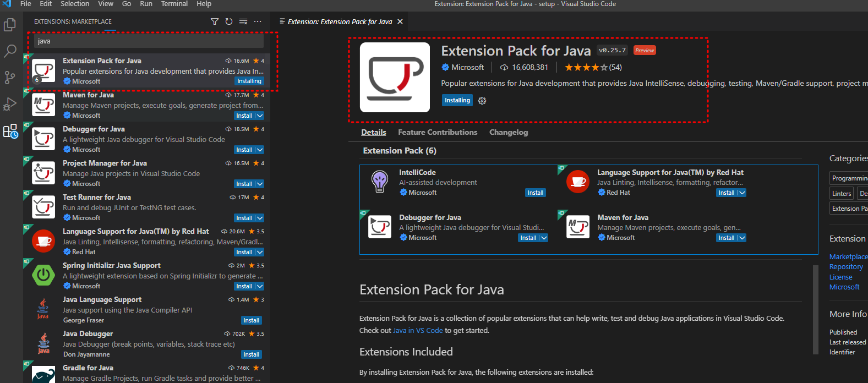The image size is (868, 383).
Task: Click the extensions search field containing java
Action: (149, 41)
